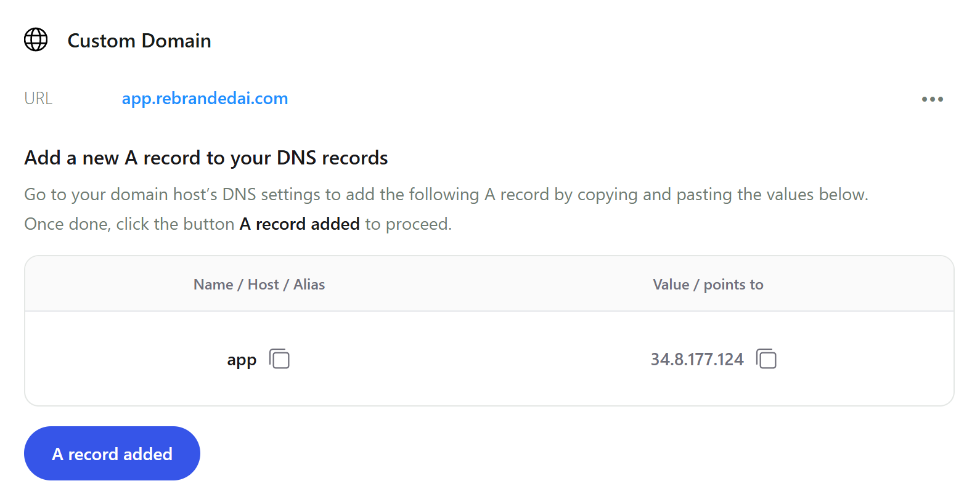Click the copy icon in the Name column

point(280,358)
